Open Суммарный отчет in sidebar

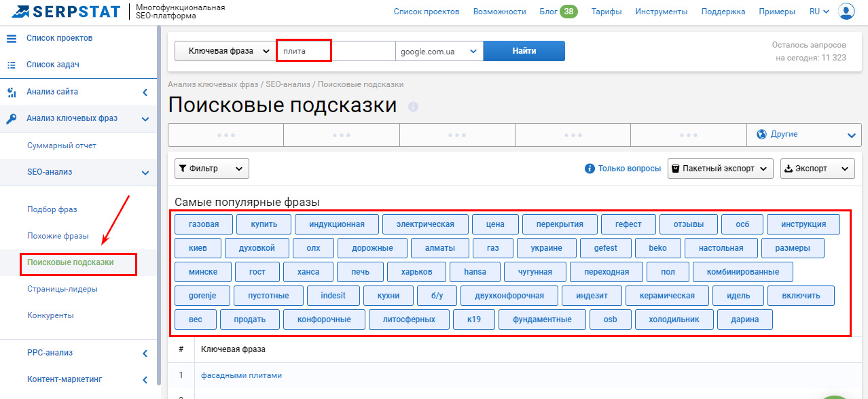(x=62, y=146)
